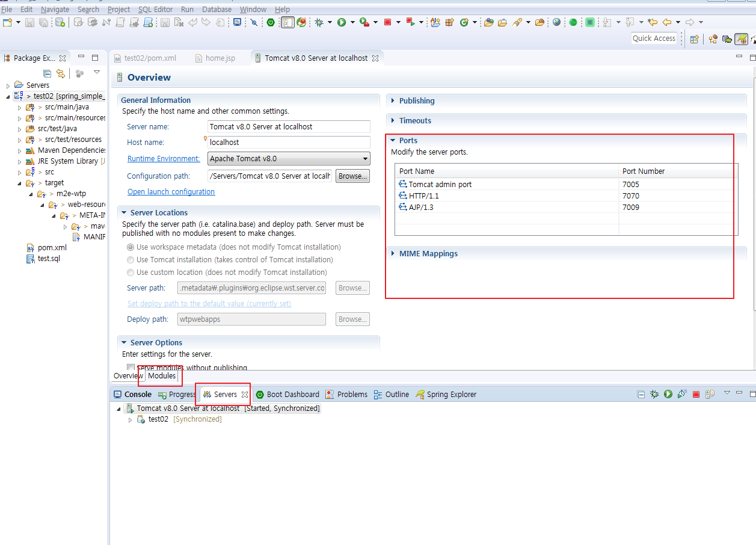This screenshot has height=545, width=756.
Task: Switch to the Modules tab at editor bottom
Action: click(162, 376)
